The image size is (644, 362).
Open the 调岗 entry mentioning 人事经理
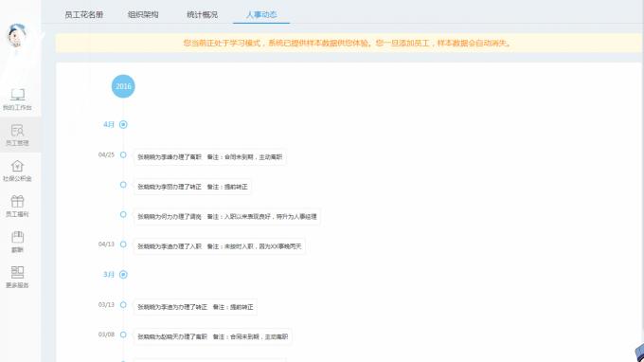point(227,217)
